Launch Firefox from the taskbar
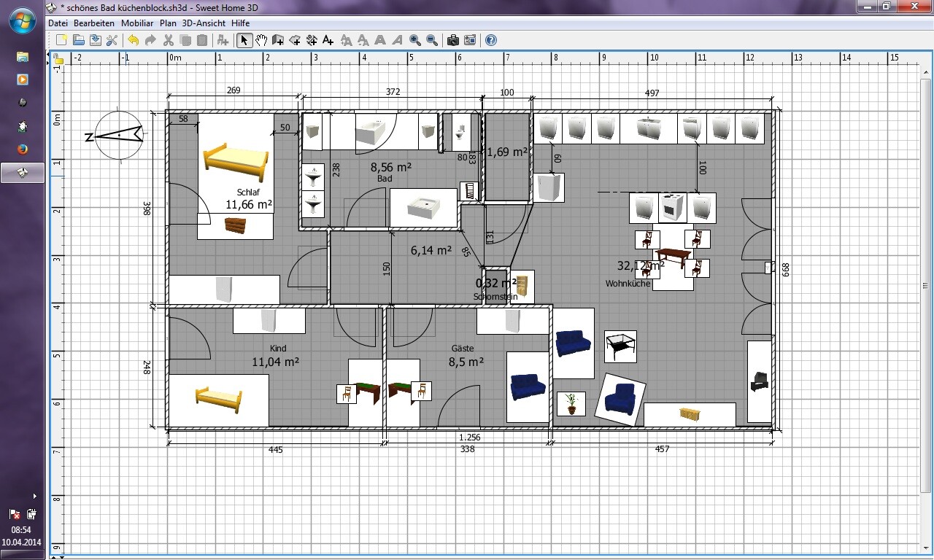The image size is (934, 560). click(x=22, y=149)
